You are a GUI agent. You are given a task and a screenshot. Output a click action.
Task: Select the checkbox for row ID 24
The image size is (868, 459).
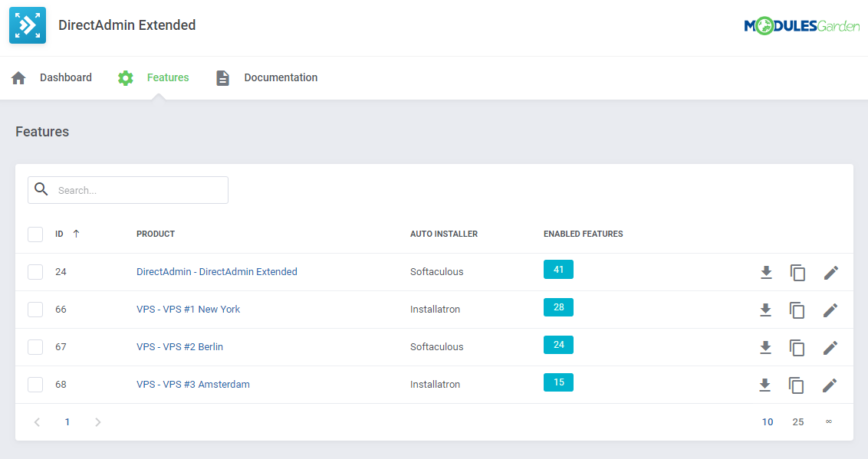(x=35, y=271)
